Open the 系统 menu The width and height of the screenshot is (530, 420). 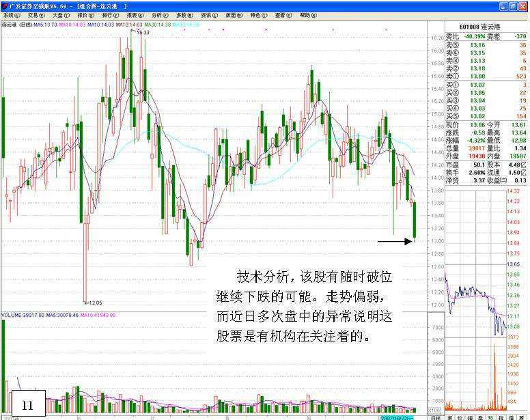tap(12, 15)
